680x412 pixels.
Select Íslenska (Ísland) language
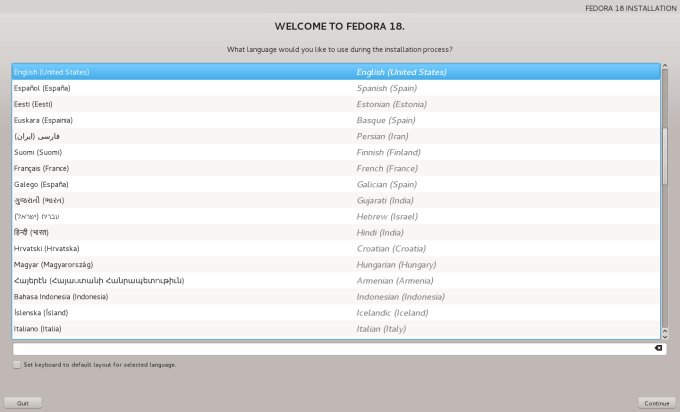point(336,313)
